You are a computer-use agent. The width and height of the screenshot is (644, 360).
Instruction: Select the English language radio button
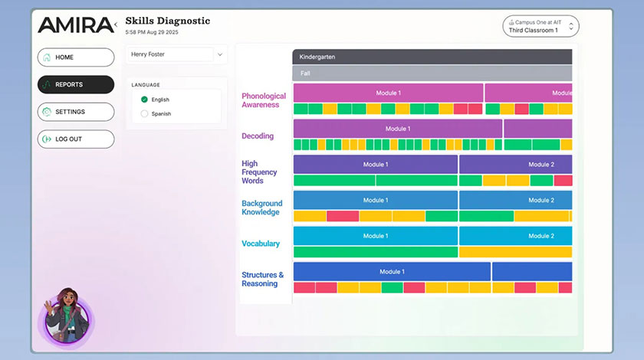point(144,100)
